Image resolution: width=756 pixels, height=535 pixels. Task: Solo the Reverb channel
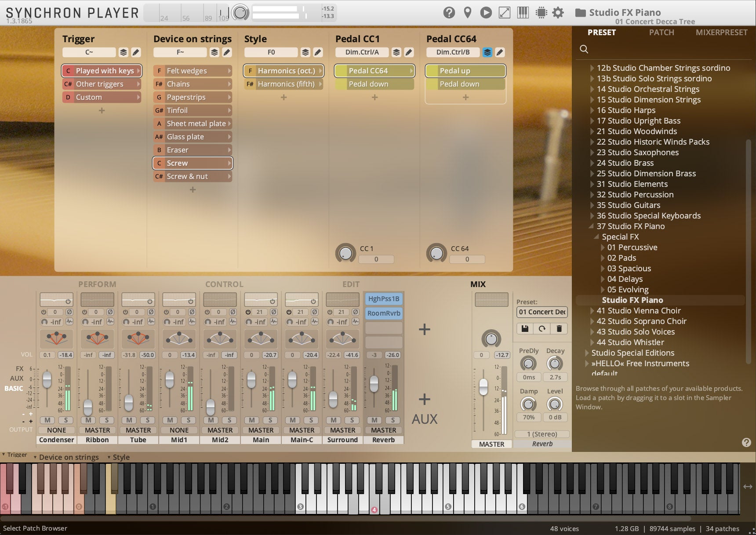tap(393, 420)
